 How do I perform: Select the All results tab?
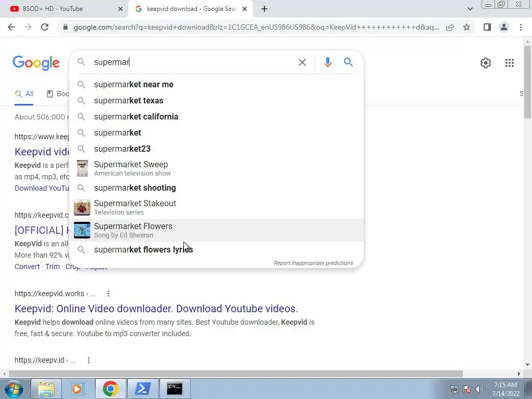[x=24, y=94]
